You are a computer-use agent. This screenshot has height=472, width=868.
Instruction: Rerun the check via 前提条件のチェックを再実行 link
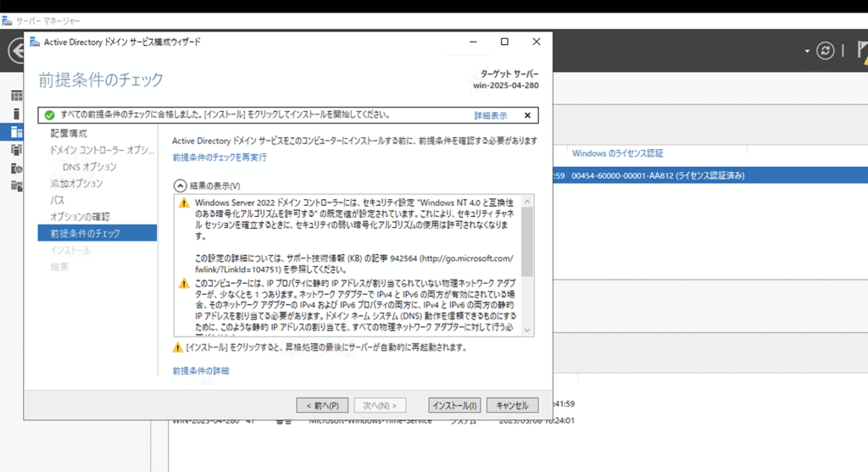220,157
